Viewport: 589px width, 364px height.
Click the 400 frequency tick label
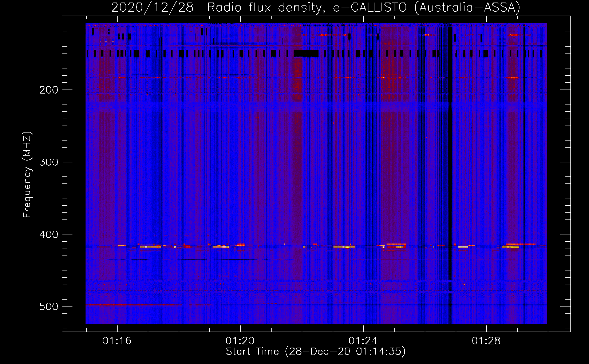(49, 234)
